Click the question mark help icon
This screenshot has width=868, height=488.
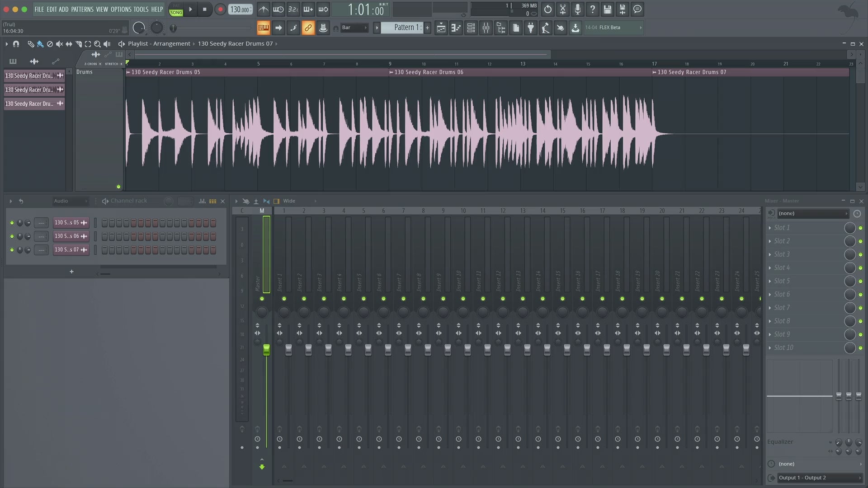pyautogui.click(x=592, y=9)
